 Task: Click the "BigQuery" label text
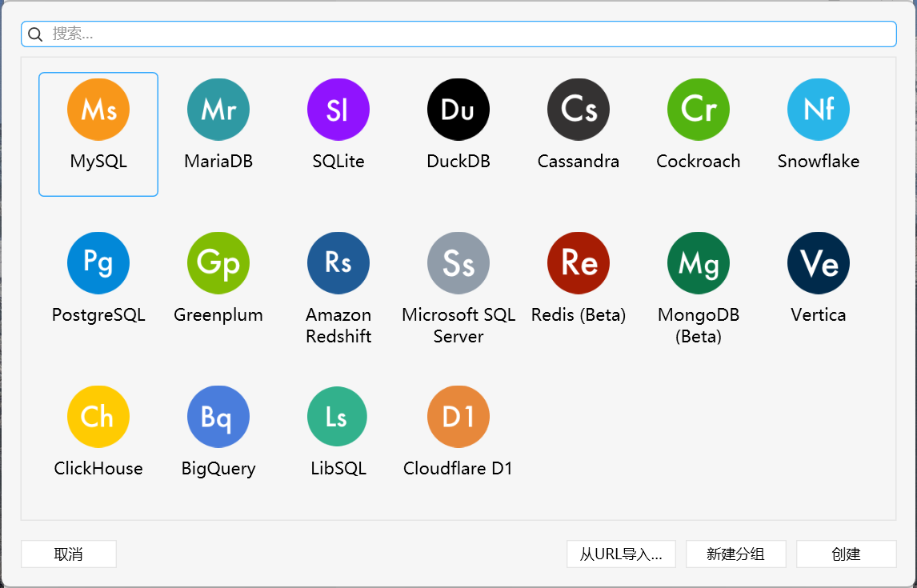pyautogui.click(x=218, y=469)
